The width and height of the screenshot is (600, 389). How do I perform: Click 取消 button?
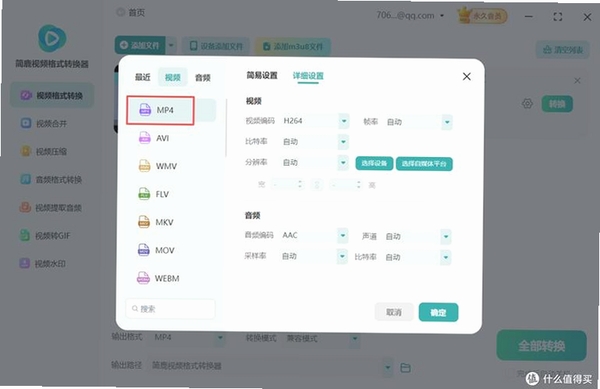tap(394, 312)
